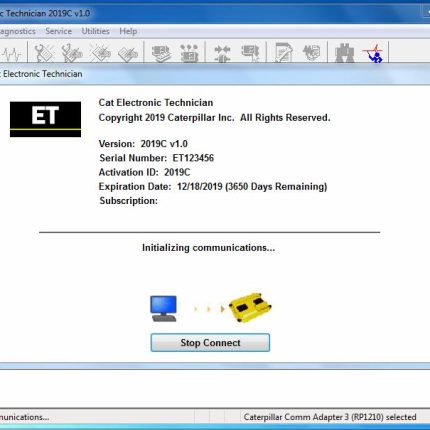430x430 pixels.
Task: Open the Utilities menu
Action: click(96, 31)
